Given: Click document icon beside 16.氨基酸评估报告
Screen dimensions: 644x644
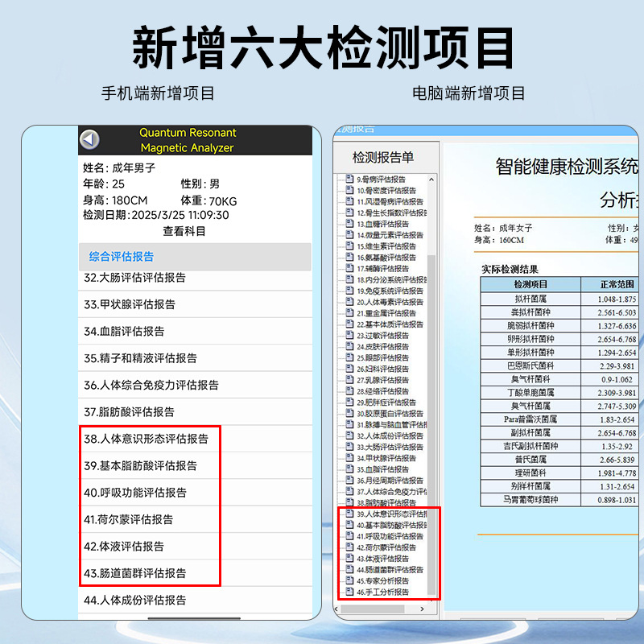Looking at the screenshot, I should (x=349, y=257).
